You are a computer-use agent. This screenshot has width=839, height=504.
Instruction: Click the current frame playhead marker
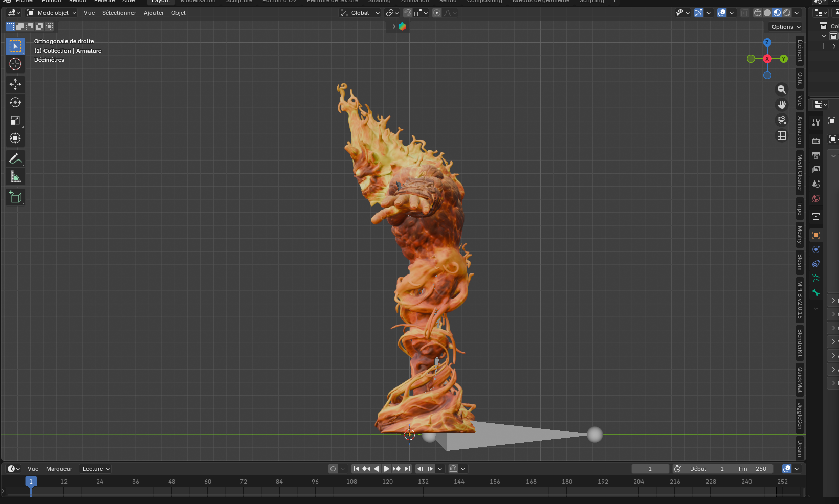31,482
